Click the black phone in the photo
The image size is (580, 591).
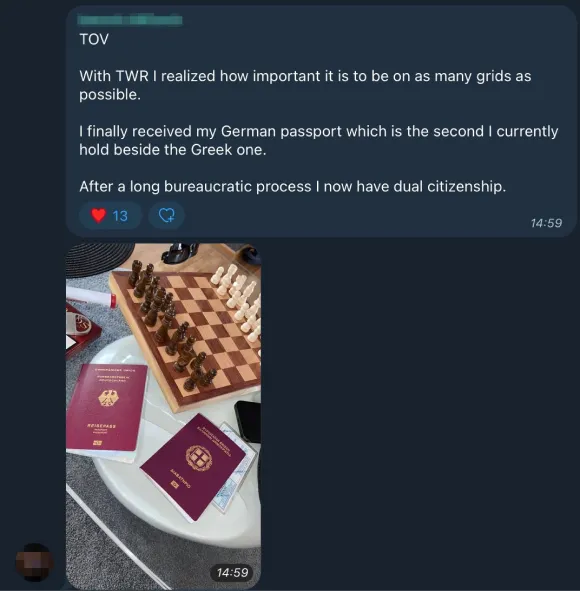click(248, 421)
